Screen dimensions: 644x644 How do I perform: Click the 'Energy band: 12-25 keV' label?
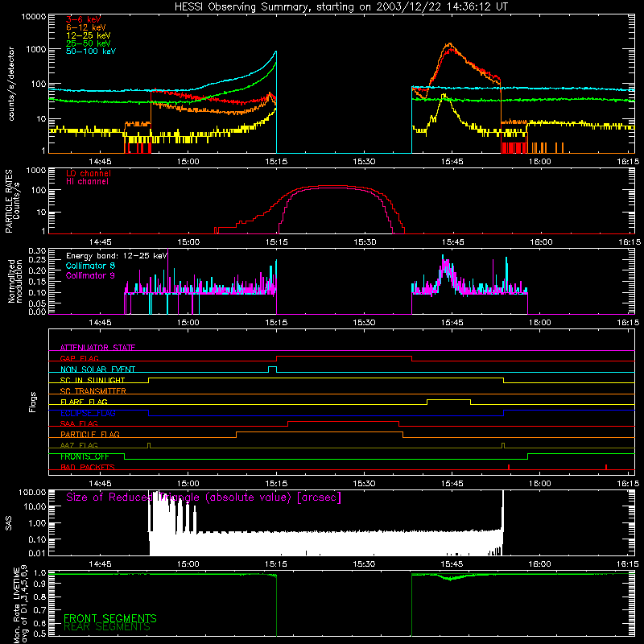(117, 256)
